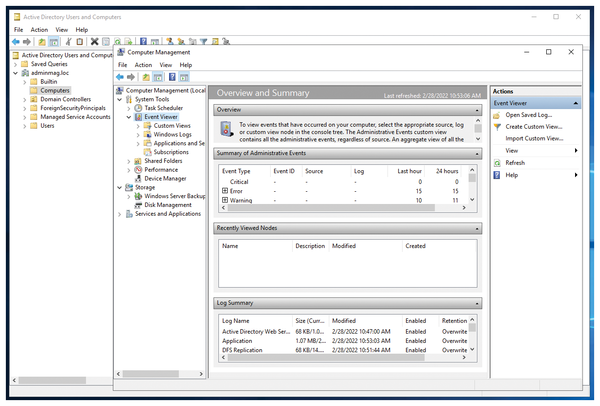This screenshot has height=406, width=600.
Task: Sort by Log Name column header
Action: point(235,321)
